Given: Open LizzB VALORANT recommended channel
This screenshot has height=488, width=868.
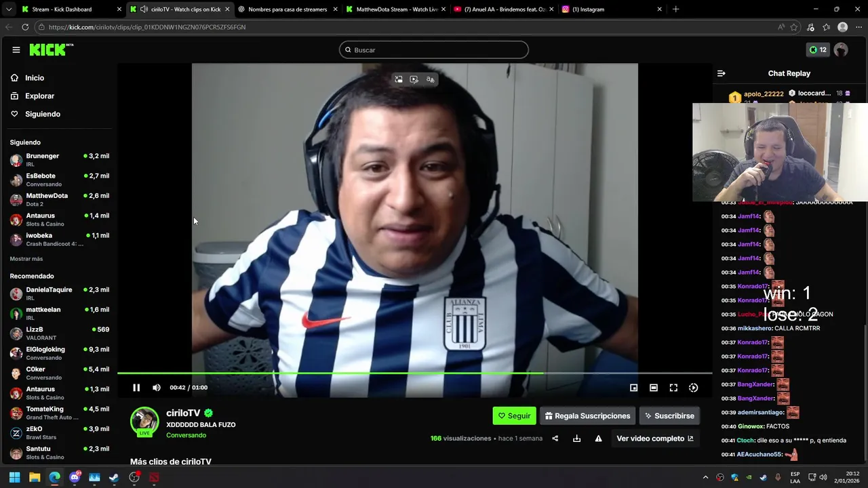Looking at the screenshot, I should (x=60, y=333).
